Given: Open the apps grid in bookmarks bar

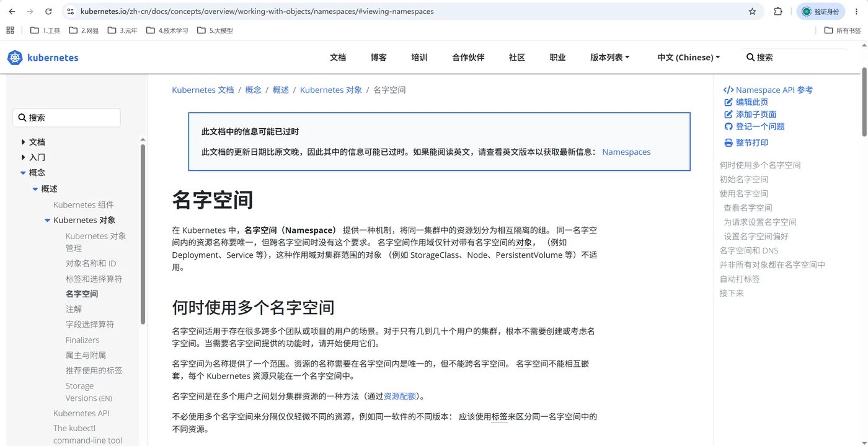Looking at the screenshot, I should [10, 30].
